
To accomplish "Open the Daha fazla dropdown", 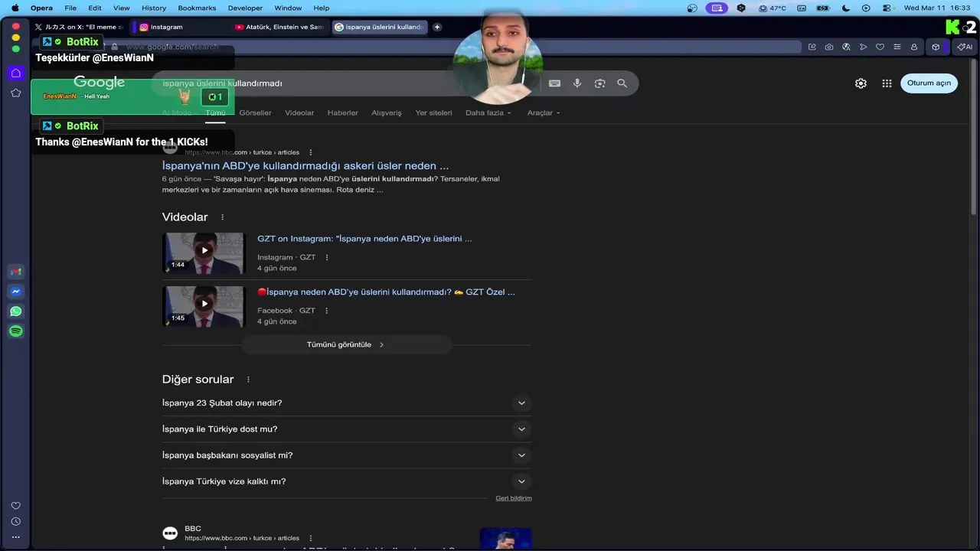I will pyautogui.click(x=488, y=112).
